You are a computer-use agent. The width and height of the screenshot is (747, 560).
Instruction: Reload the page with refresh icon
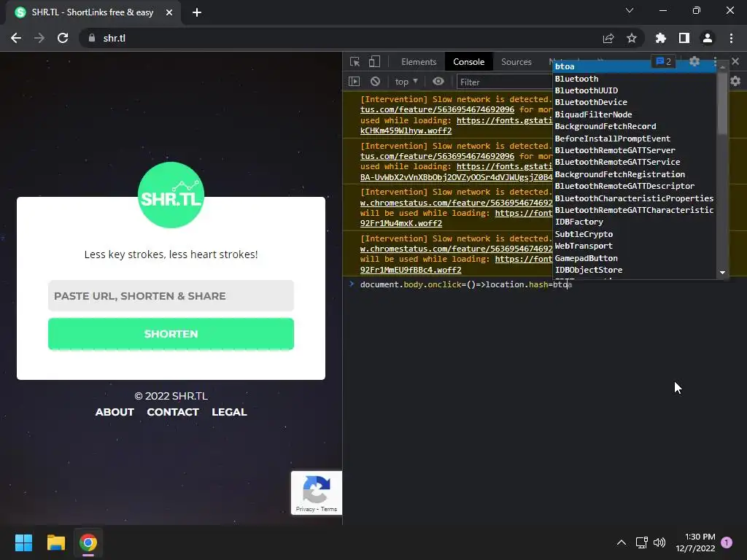coord(63,38)
